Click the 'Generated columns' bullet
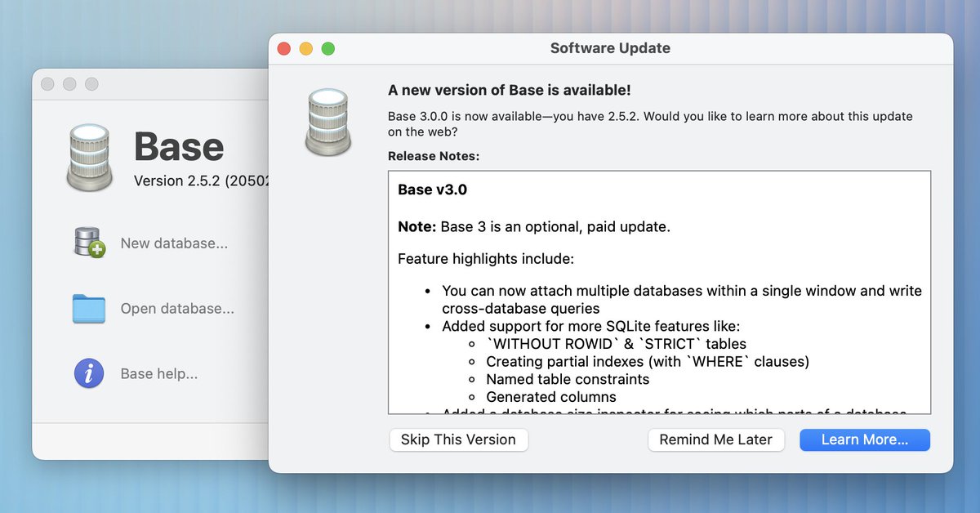Image resolution: width=980 pixels, height=513 pixels. coord(551,397)
